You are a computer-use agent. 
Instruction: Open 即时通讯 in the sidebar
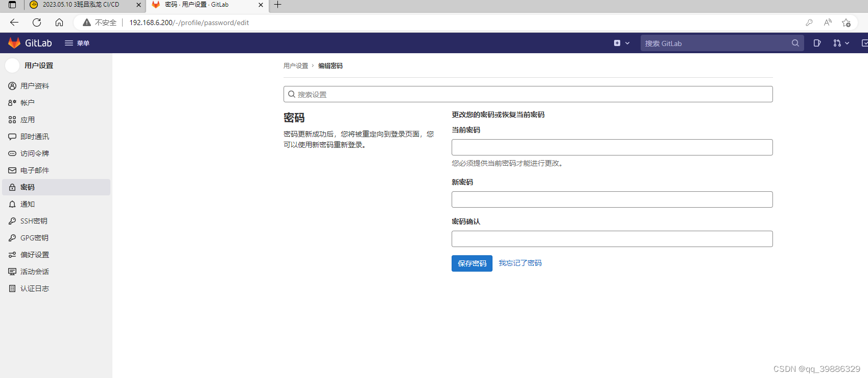(56, 137)
